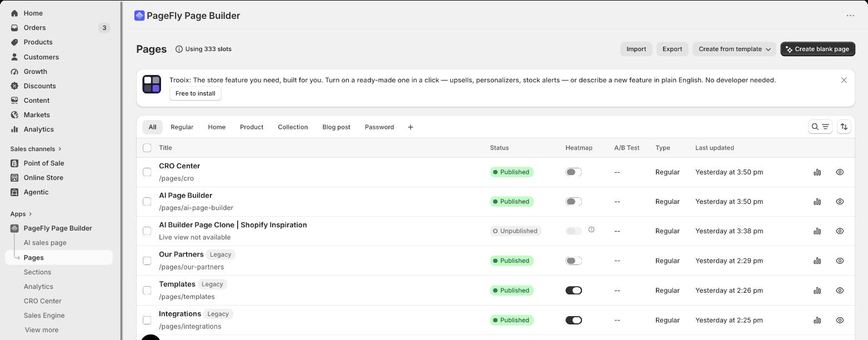Expand the Apps section

pyautogui.click(x=21, y=214)
